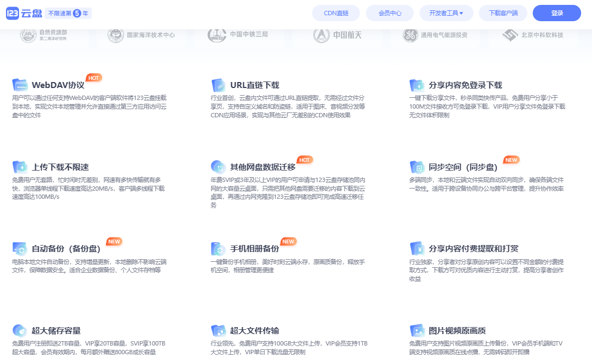The height and width of the screenshot is (364, 592).
Task: Click the 超大文件传输 feature icon
Action: pos(217,330)
